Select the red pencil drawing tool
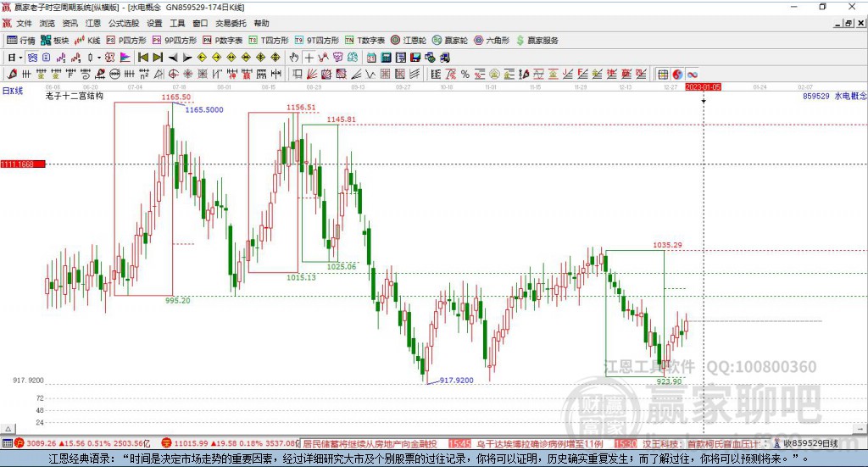 point(12,74)
